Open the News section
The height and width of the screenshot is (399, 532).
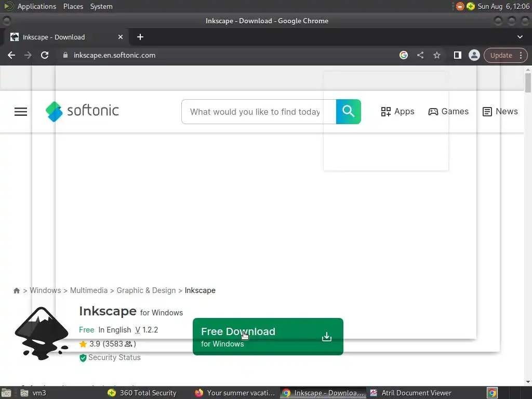pos(500,112)
